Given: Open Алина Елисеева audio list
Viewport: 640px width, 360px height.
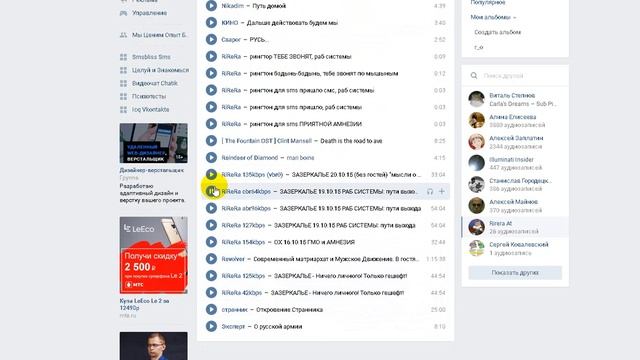Looking at the screenshot, I should coord(515,120).
